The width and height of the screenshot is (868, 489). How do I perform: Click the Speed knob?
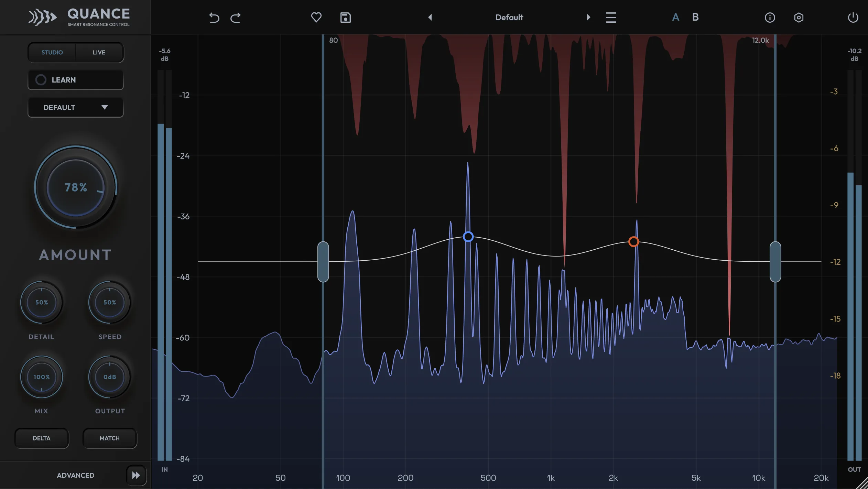coord(110,302)
